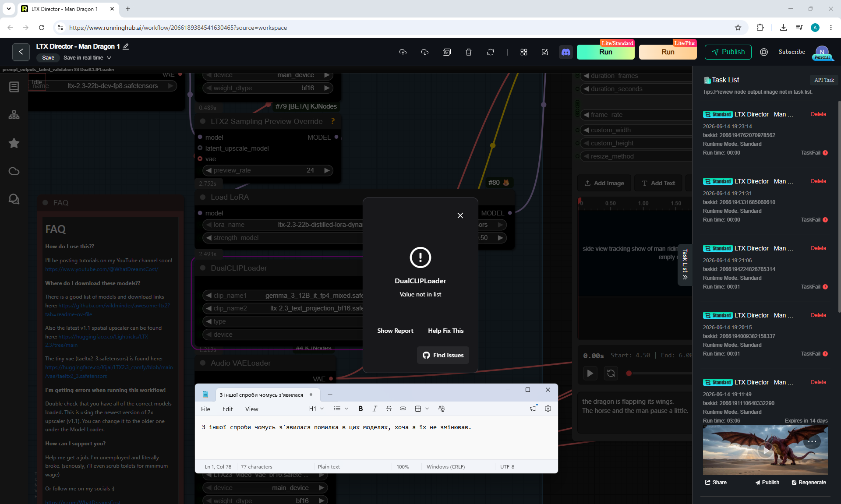This screenshot has width=841, height=504.
Task: Click the right arrow of preview_rate
Action: 327,170
